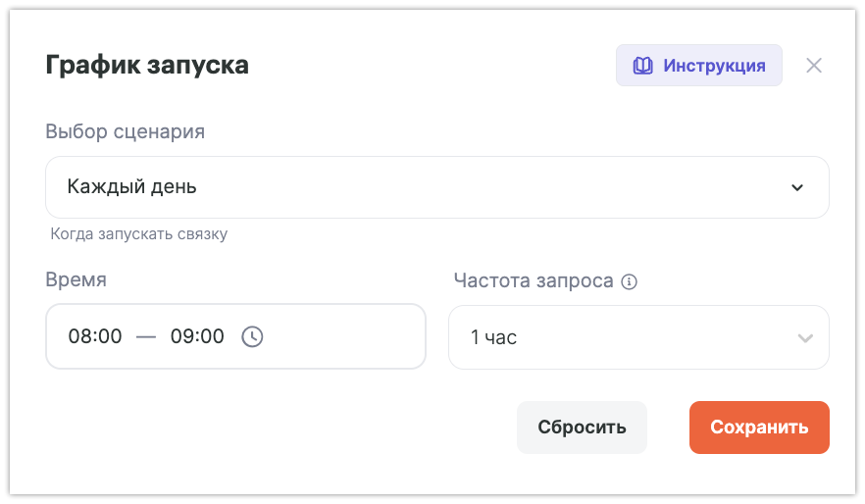The height and width of the screenshot is (504, 865).
Task: Focus the empty area of the time range field
Action: click(x=343, y=336)
